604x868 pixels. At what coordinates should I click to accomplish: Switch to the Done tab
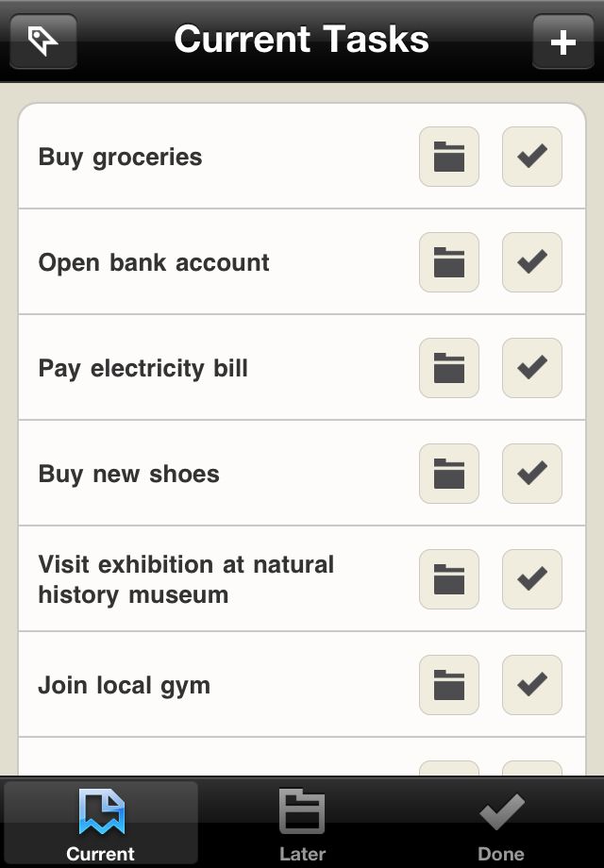coord(501,824)
